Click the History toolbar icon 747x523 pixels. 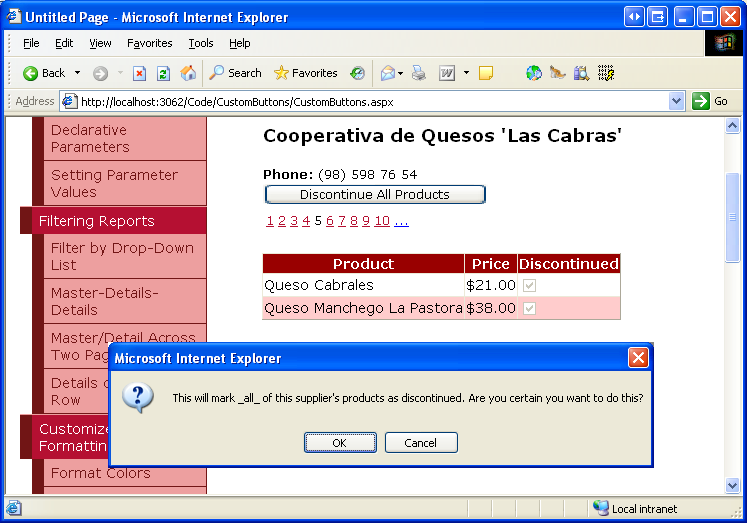357,73
